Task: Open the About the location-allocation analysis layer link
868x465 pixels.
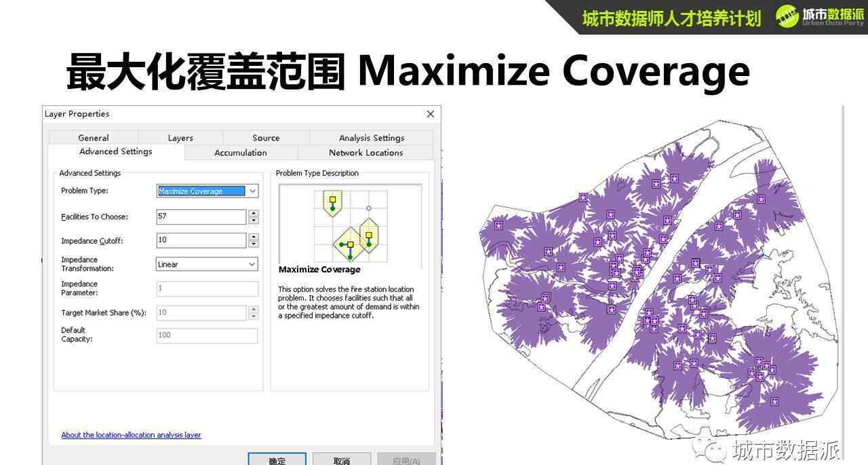Action: click(131, 435)
